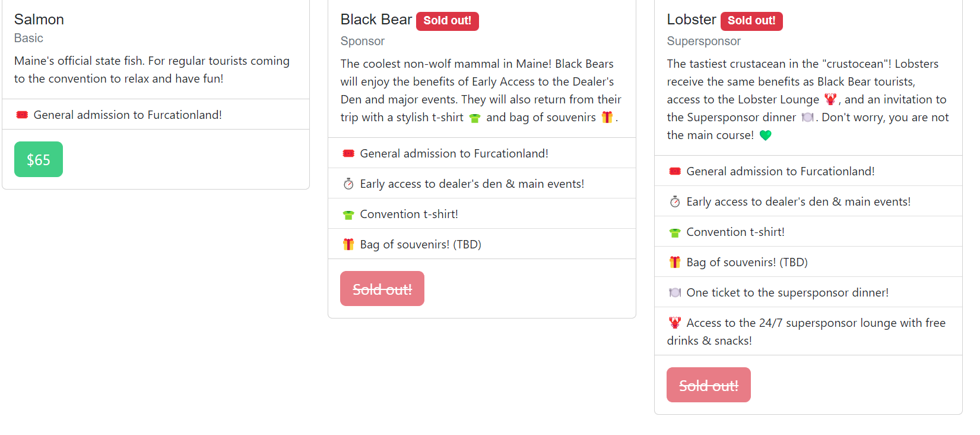The image size is (980, 435).
Task: Click the gift icon in Lobster feature list
Action: [675, 262]
